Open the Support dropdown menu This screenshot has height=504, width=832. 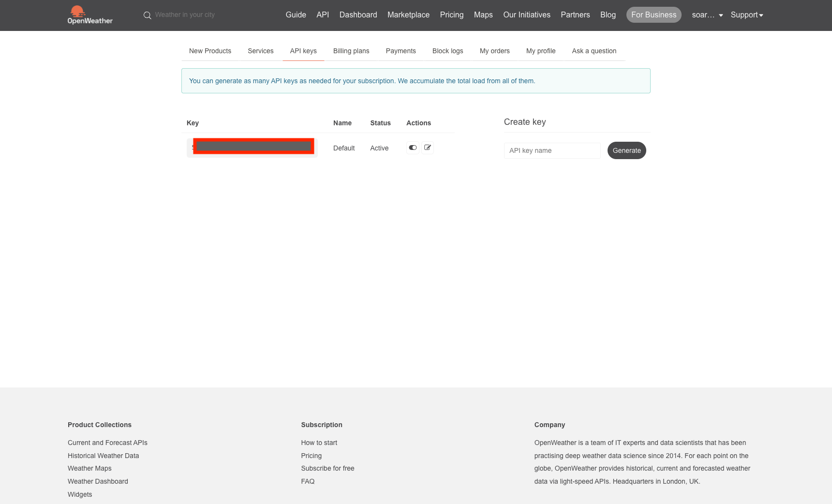(x=746, y=15)
